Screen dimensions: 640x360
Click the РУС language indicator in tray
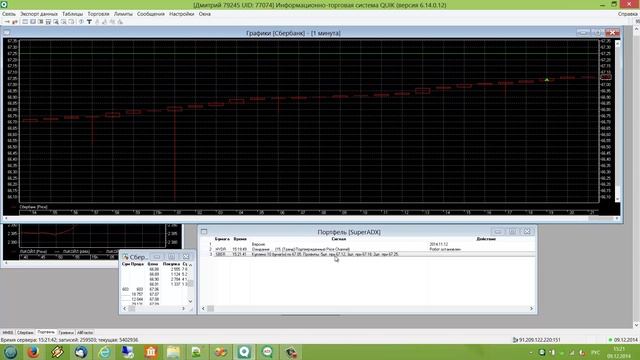click(596, 352)
